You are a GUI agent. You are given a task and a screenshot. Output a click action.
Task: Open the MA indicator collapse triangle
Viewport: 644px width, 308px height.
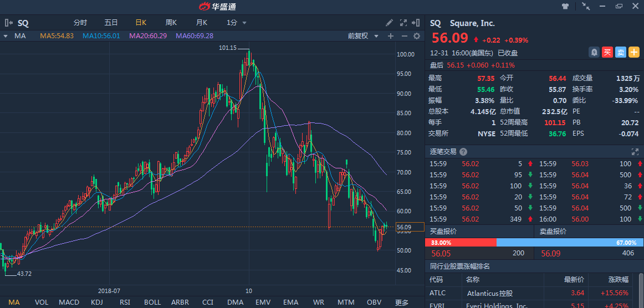(6, 36)
